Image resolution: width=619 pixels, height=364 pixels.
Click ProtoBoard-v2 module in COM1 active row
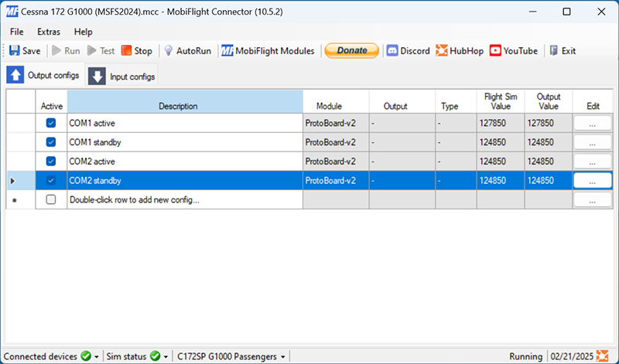click(336, 123)
